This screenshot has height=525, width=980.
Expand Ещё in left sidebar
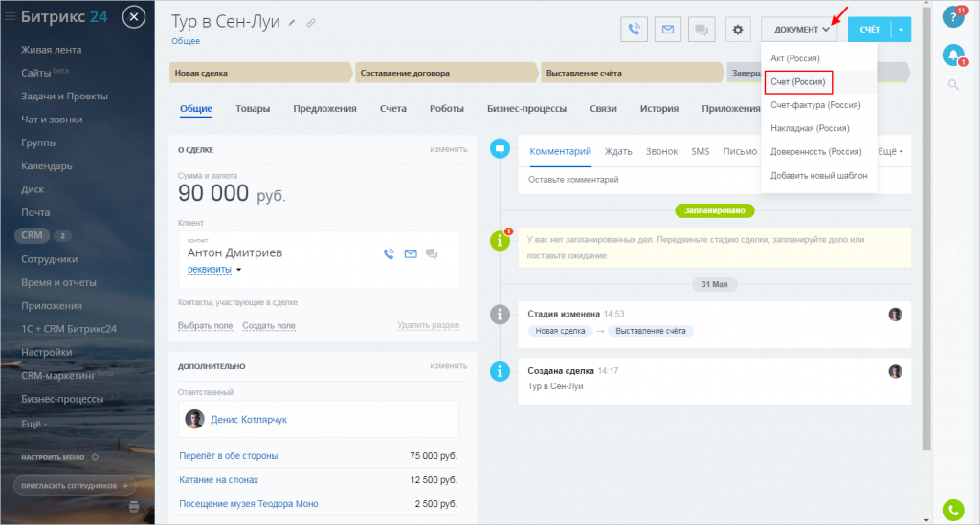33,424
